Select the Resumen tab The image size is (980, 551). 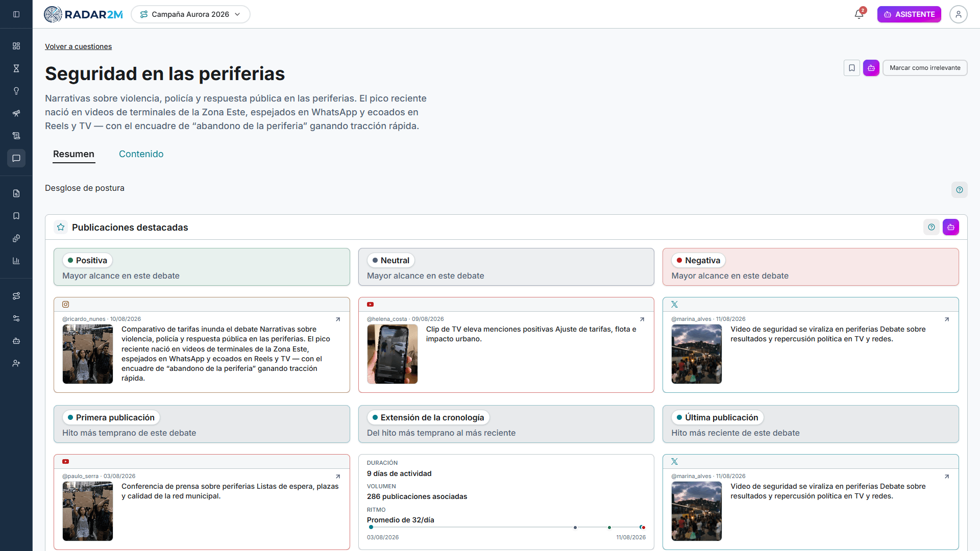coord(73,154)
